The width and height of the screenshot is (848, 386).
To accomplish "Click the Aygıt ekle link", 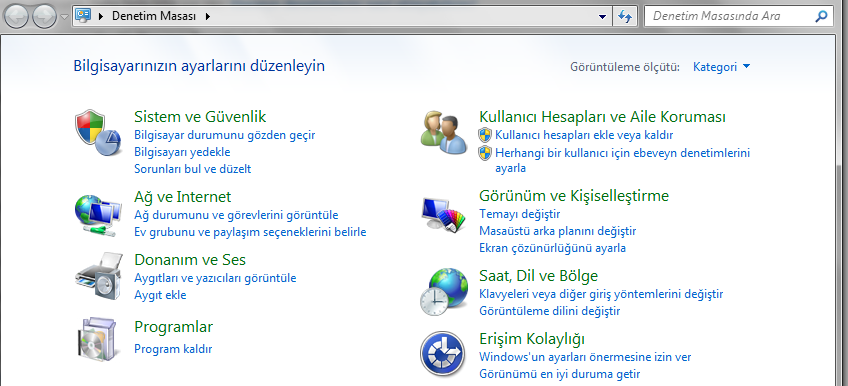I will [x=160, y=295].
